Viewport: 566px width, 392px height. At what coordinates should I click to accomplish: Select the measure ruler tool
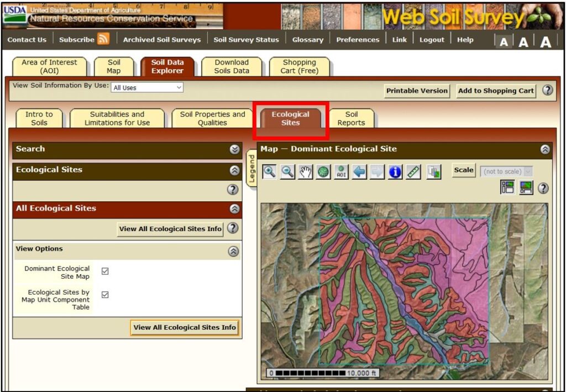(413, 172)
